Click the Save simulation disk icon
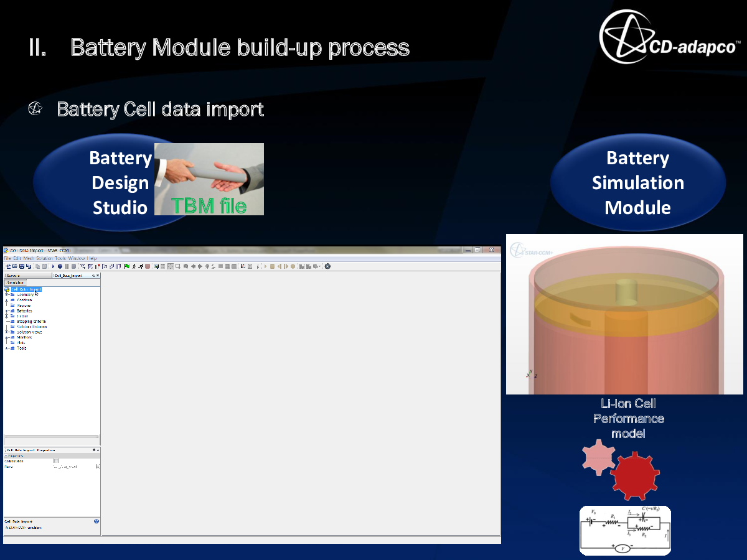 [22, 266]
